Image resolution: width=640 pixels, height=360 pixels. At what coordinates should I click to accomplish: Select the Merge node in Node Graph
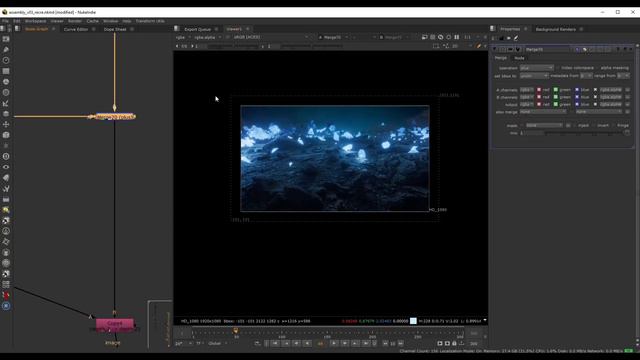(x=115, y=117)
